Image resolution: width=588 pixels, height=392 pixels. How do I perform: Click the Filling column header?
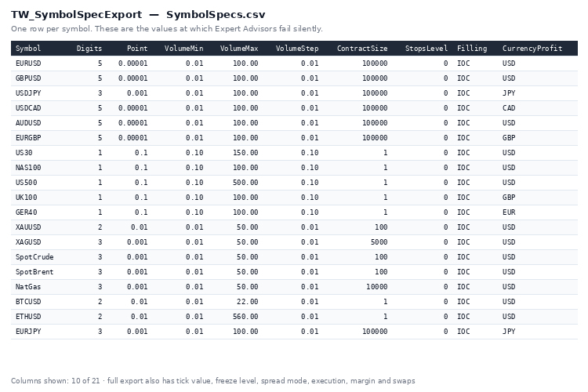point(472,49)
